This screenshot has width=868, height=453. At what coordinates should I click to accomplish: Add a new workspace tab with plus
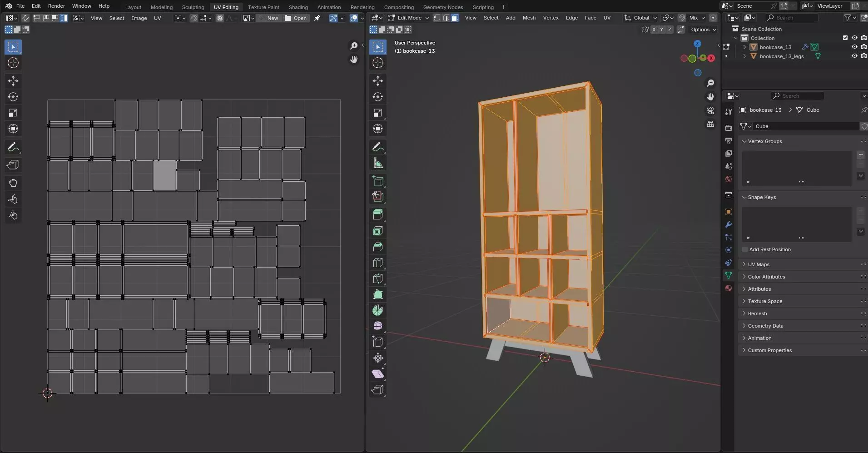coord(503,7)
